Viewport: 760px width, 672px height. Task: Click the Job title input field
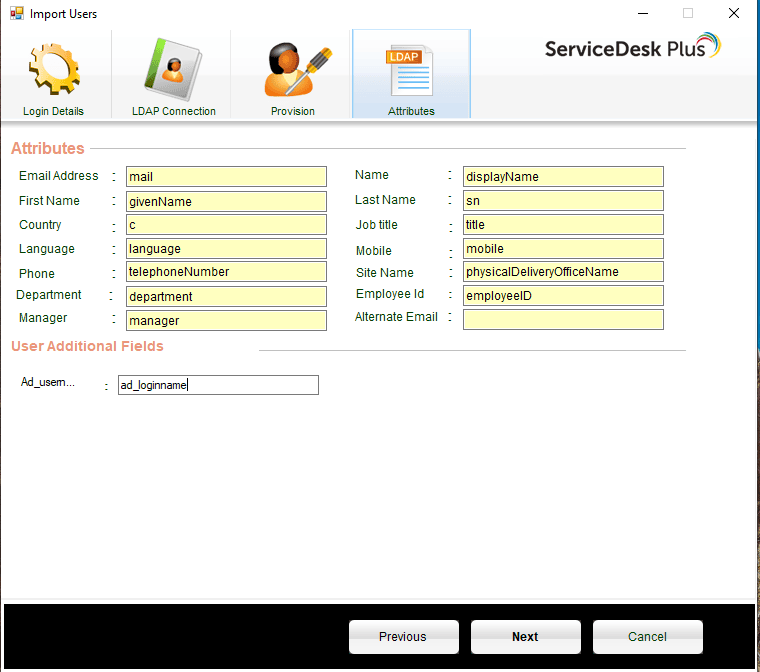563,225
